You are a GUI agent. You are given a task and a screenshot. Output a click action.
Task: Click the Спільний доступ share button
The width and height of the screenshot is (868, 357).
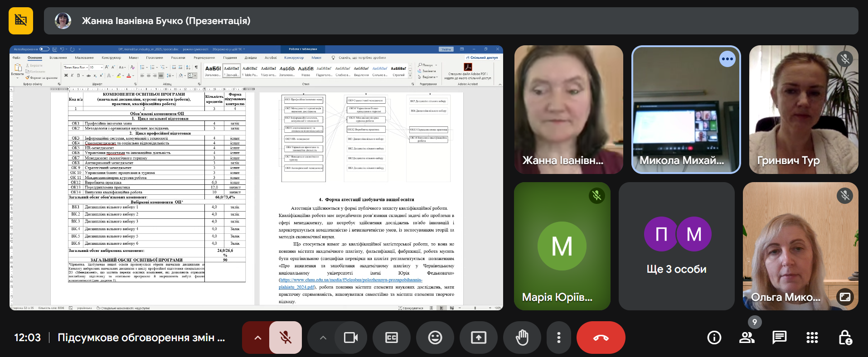click(482, 58)
